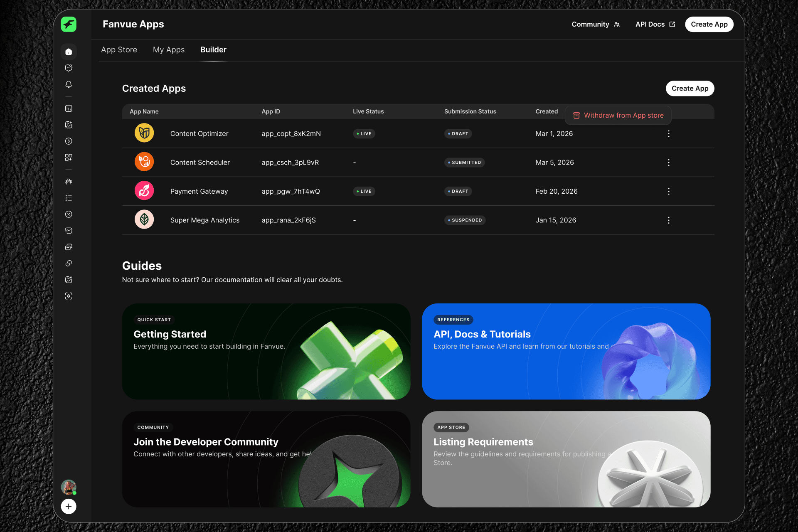Image resolution: width=798 pixels, height=532 pixels.
Task: Open the checklist icon in sidebar
Action: point(69,198)
